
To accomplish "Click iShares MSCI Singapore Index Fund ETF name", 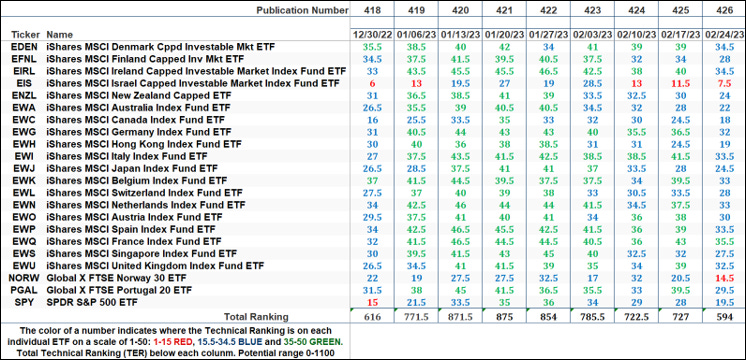I will (142, 253).
